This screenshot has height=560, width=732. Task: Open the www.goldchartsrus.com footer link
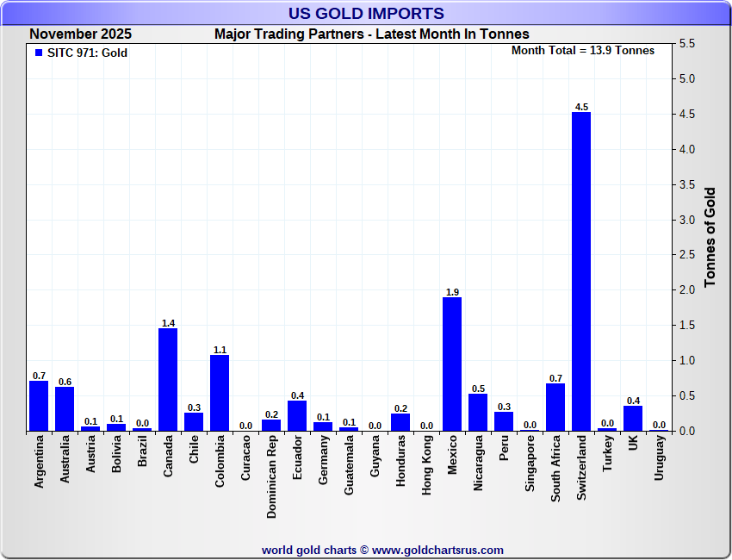(437, 550)
